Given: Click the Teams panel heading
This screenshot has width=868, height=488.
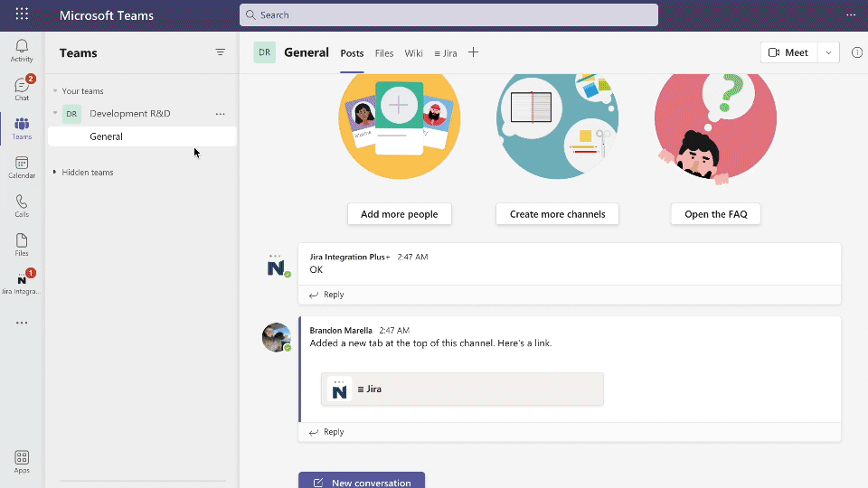Looking at the screenshot, I should click(x=78, y=53).
